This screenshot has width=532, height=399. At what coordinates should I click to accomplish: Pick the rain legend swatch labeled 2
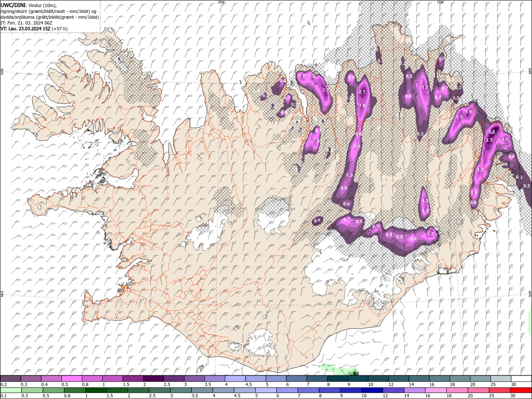click(138, 390)
